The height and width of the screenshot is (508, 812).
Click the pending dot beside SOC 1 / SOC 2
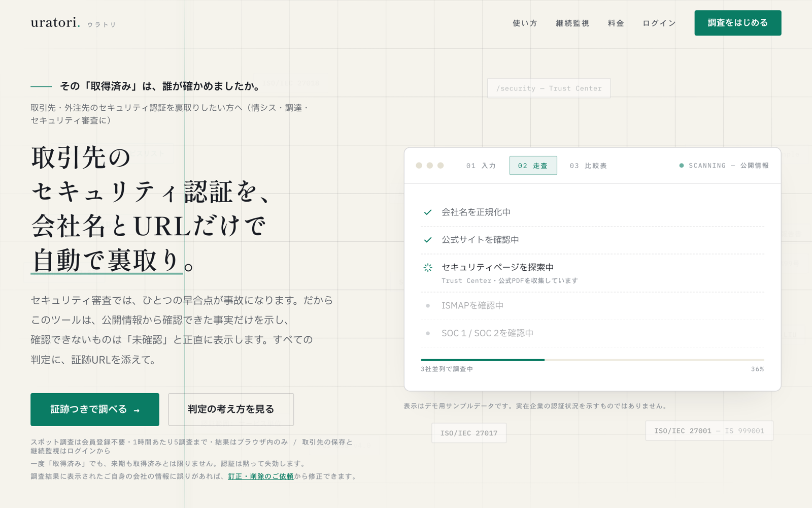(x=428, y=333)
